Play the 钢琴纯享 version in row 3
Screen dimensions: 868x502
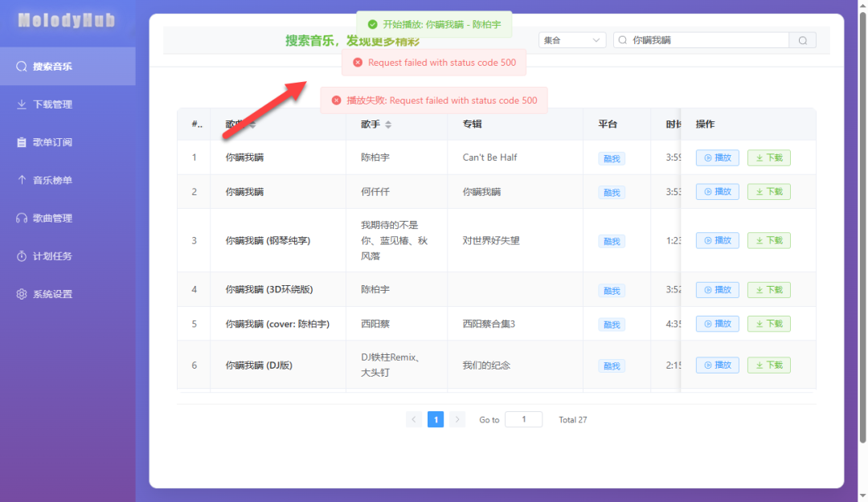[717, 241]
